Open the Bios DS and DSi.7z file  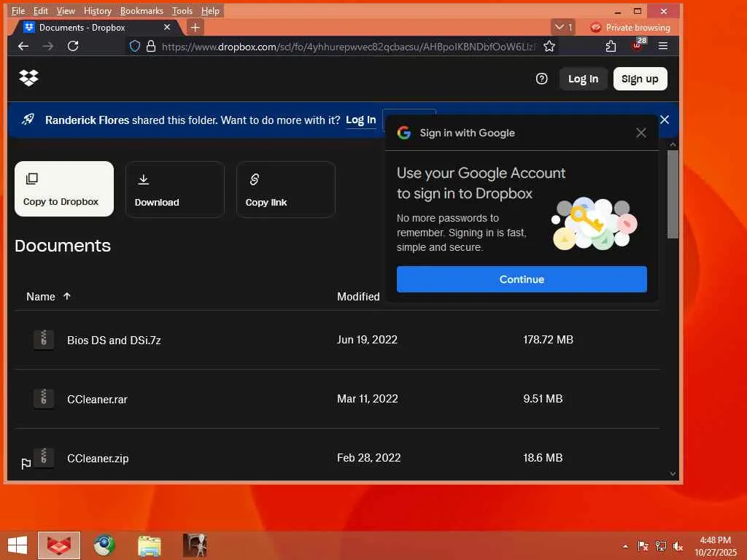pos(114,340)
